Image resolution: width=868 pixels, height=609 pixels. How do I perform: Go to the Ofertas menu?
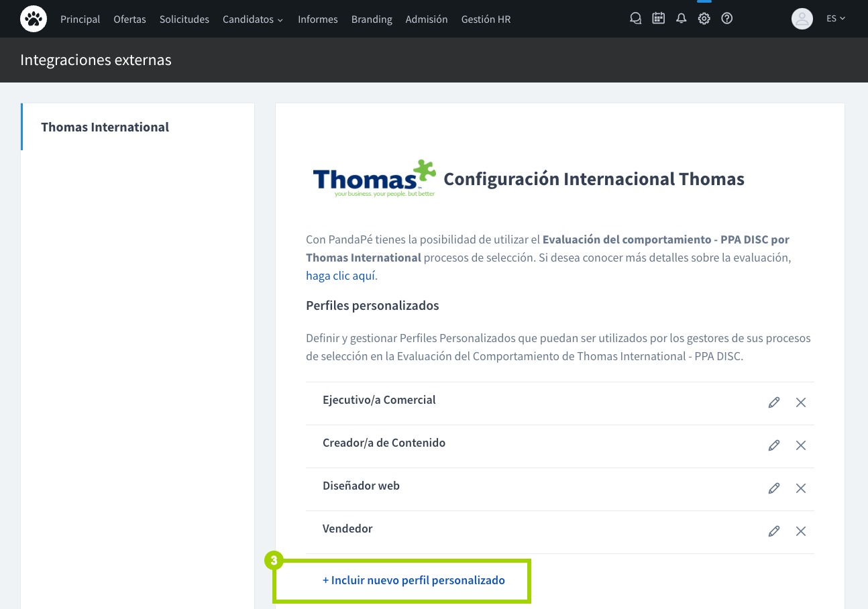click(129, 19)
